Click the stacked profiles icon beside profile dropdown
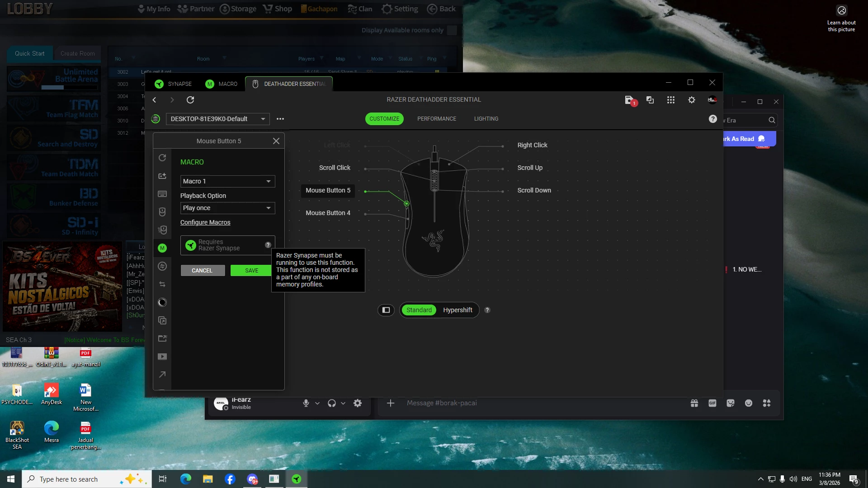 point(156,119)
